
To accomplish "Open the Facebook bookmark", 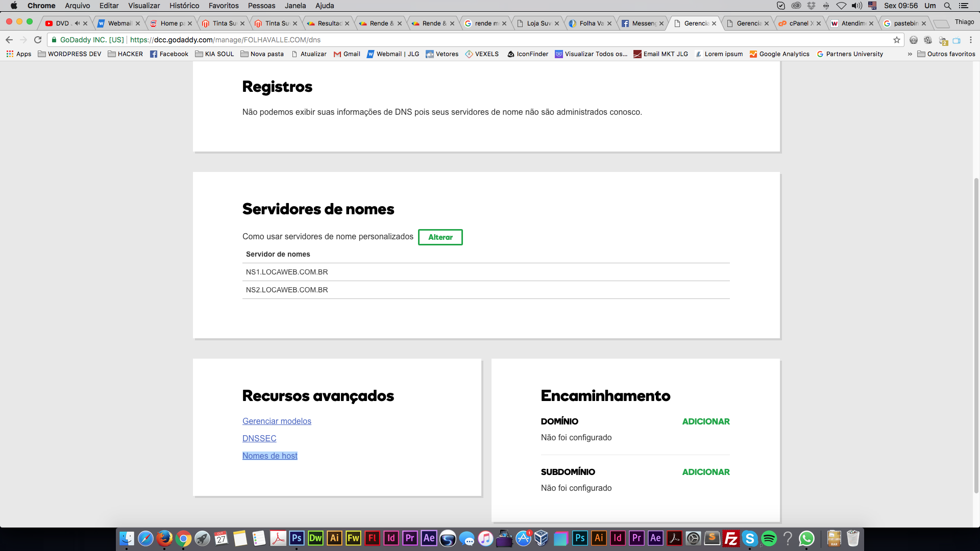I will click(x=169, y=54).
